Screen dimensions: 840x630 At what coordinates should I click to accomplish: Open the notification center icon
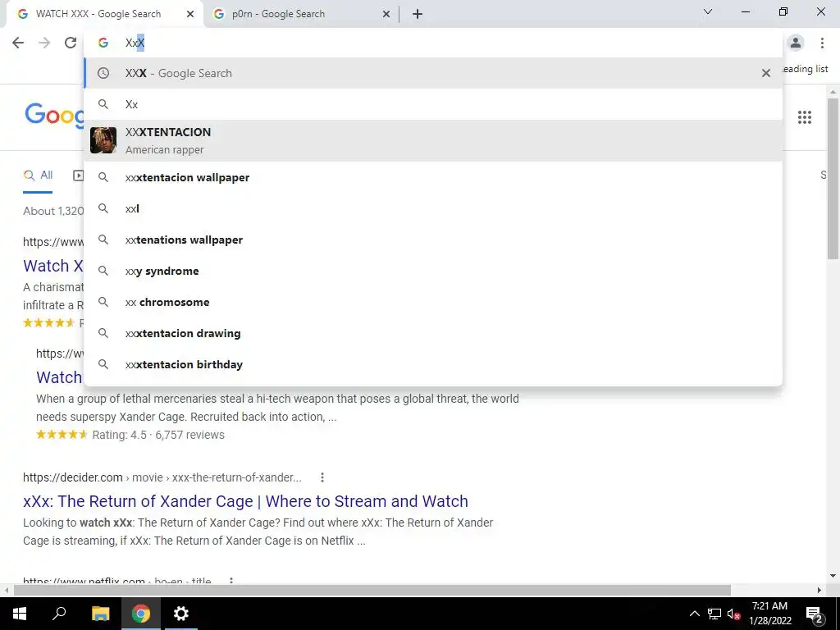[814, 614]
